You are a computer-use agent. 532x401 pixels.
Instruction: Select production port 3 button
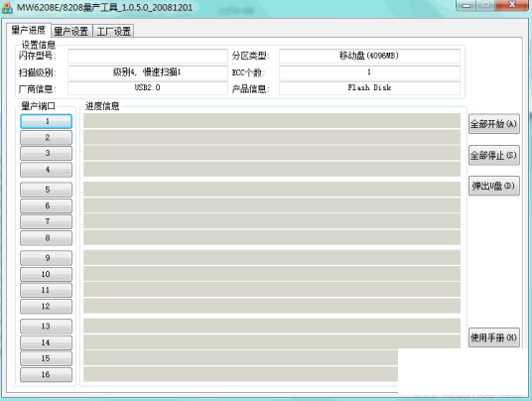[46, 153]
